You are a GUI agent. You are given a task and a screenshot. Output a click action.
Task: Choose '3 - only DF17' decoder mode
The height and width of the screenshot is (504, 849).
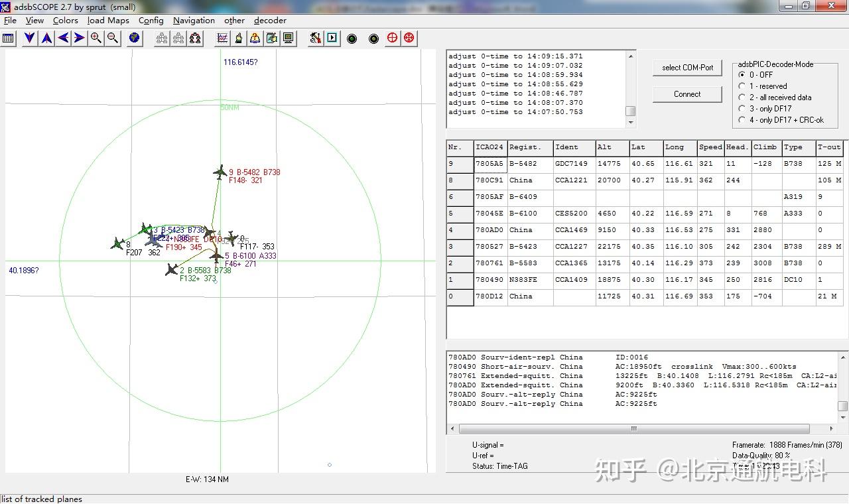742,109
